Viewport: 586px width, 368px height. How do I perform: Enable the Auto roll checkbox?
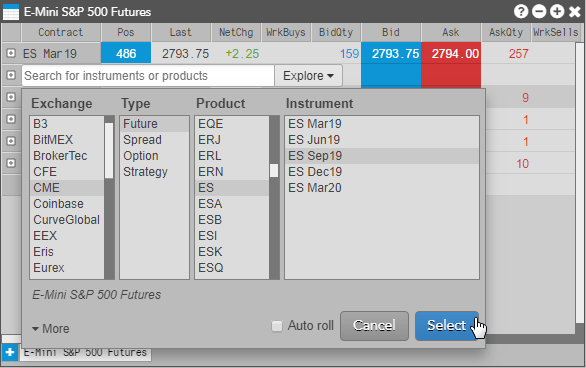277,326
